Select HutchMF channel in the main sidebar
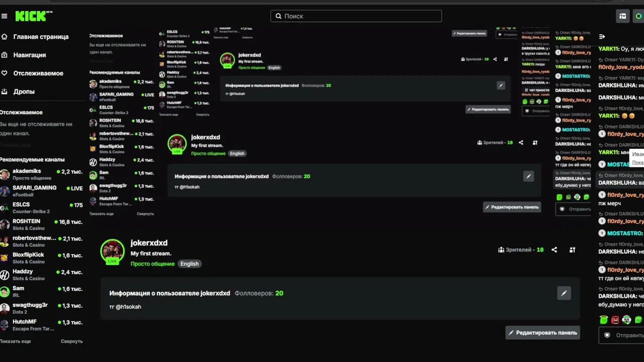This screenshot has height=362, width=644. click(x=42, y=325)
